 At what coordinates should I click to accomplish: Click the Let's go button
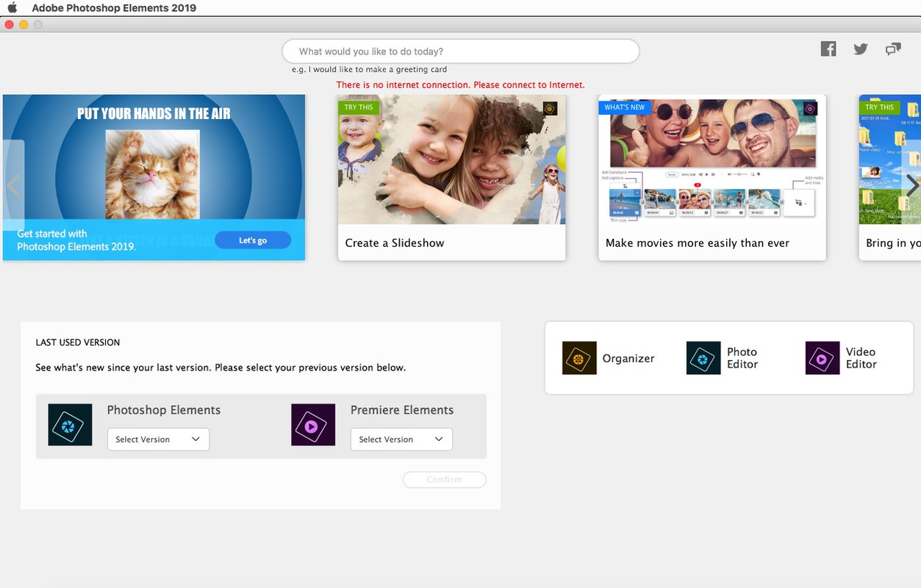tap(253, 240)
